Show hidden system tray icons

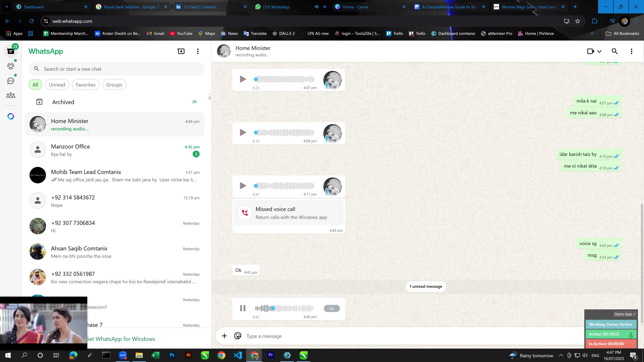pos(561,355)
